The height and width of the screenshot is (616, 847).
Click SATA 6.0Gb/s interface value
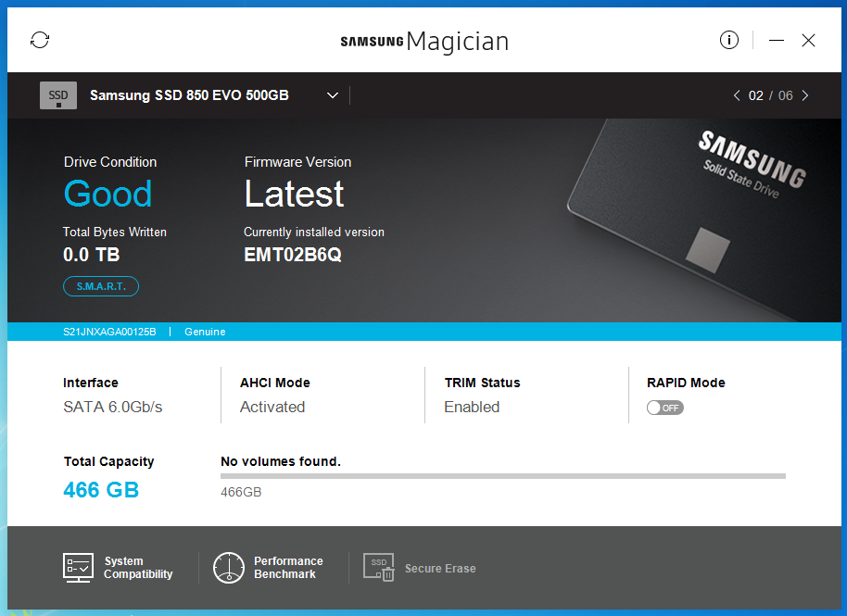[112, 407]
